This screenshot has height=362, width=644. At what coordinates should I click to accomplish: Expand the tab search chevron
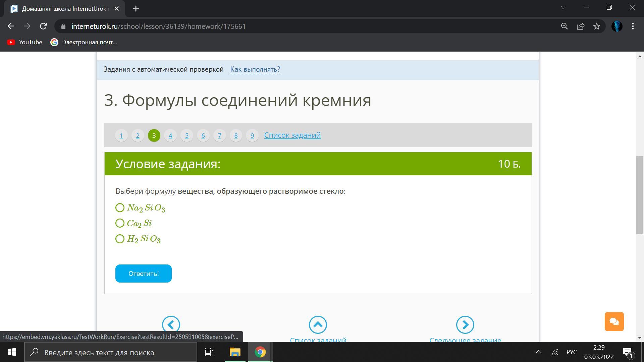[x=563, y=7]
